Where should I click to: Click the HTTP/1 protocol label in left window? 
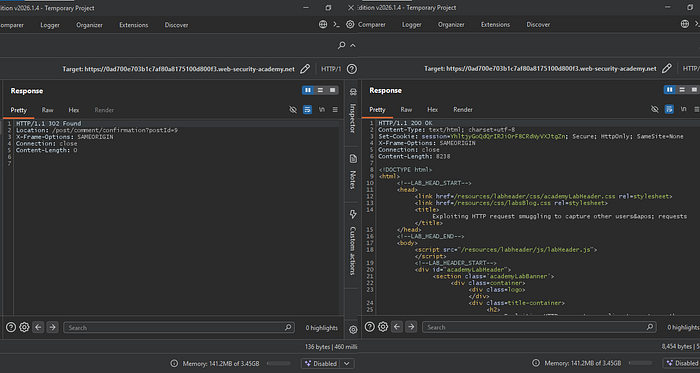331,69
